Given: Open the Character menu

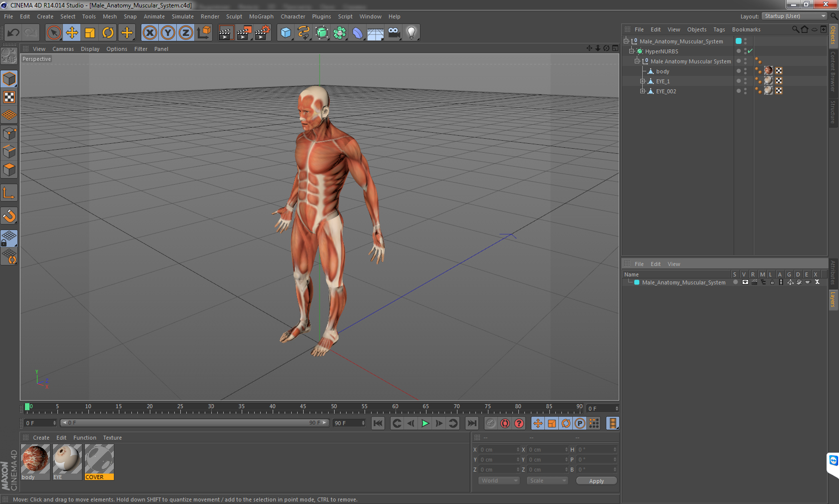Looking at the screenshot, I should pos(293,16).
